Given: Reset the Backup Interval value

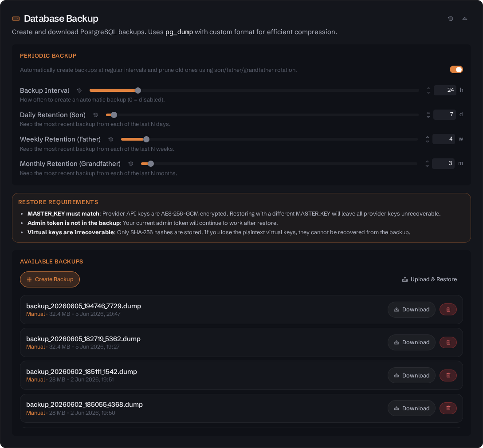Looking at the screenshot, I should click(x=79, y=90).
